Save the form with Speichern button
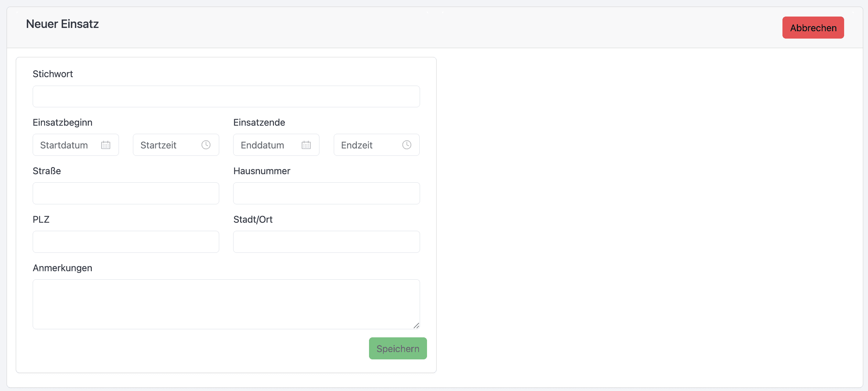Screen dimensions: 868x391 pos(398,348)
